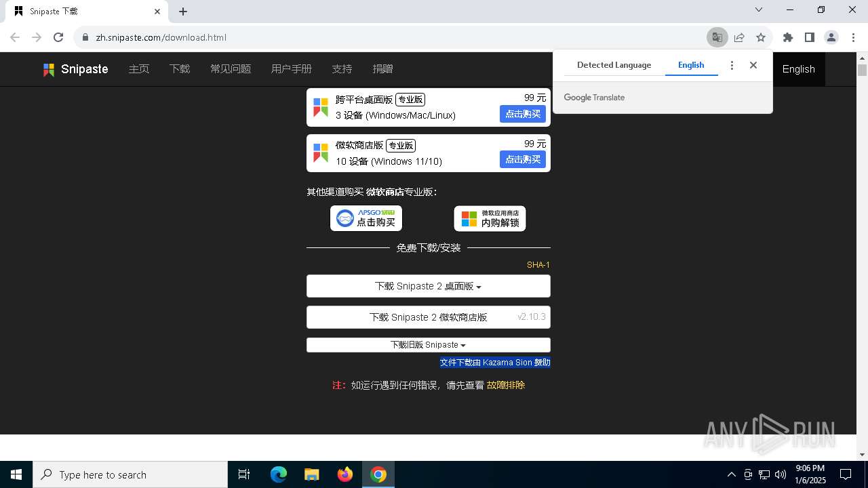Open the 主页 home menu item

139,69
